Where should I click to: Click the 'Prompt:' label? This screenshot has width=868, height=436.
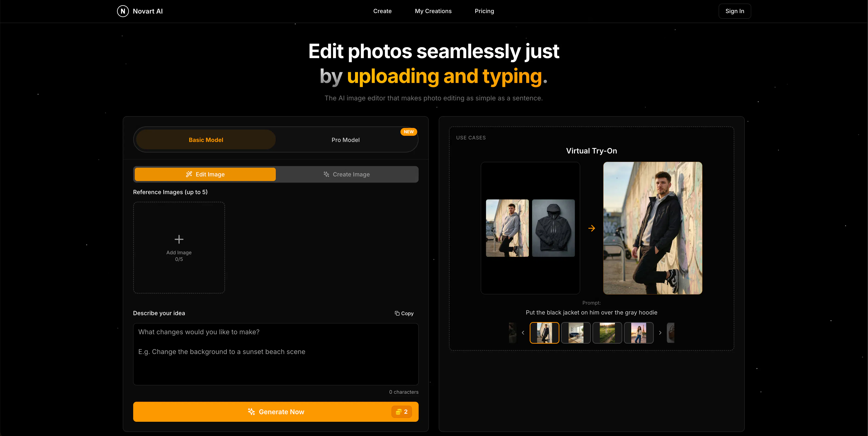pyautogui.click(x=591, y=303)
